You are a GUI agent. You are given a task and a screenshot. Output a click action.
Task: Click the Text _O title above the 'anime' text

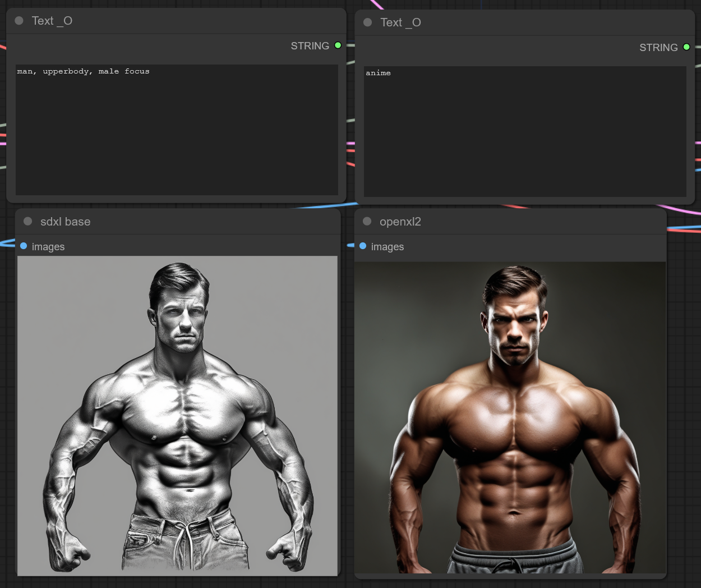tap(400, 22)
